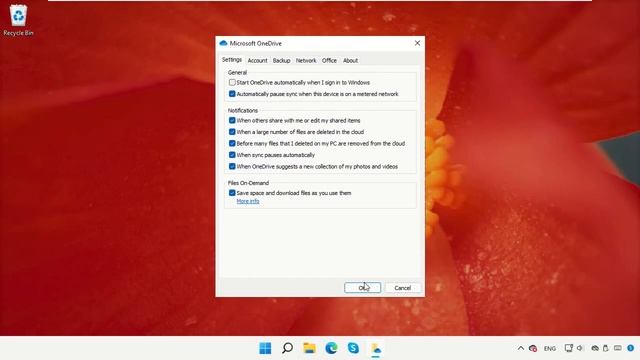Enable Start OneDrive automatically at sign in
The width and height of the screenshot is (640, 360).
click(232, 82)
